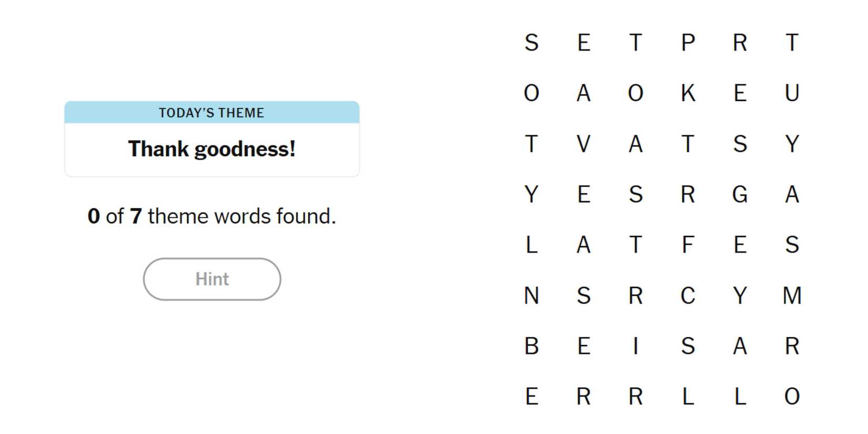Tap the letter I in the grid
This screenshot has width=868, height=434.
(x=635, y=346)
